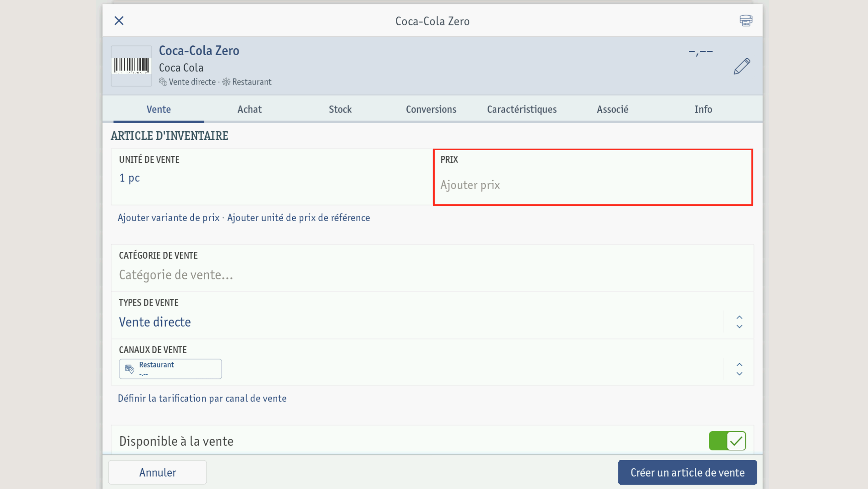Click the Vente directe value

(x=155, y=322)
